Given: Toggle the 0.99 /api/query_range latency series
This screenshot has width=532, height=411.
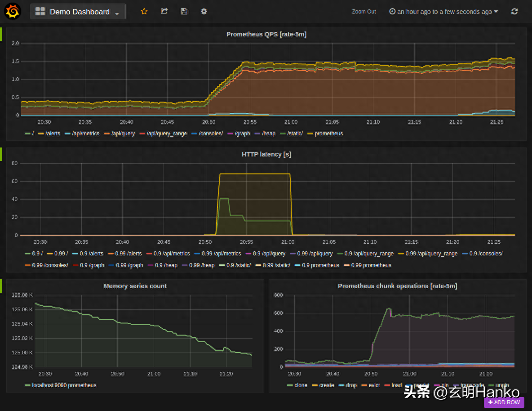Looking at the screenshot, I should point(431,254).
